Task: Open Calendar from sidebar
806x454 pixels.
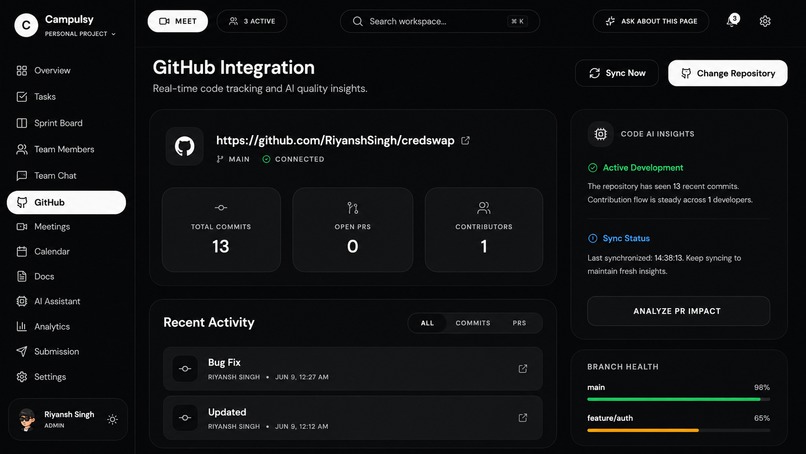Action: coord(43,251)
